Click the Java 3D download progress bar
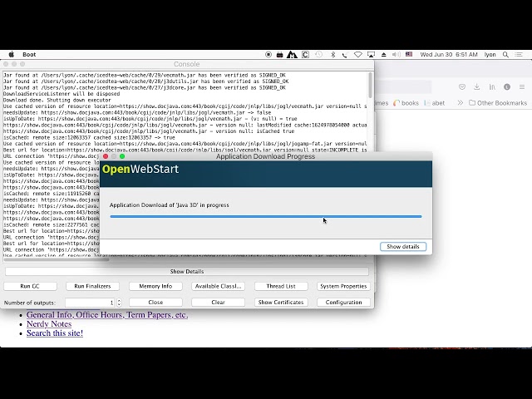Image resolution: width=532 pixels, height=399 pixels. [x=266, y=216]
